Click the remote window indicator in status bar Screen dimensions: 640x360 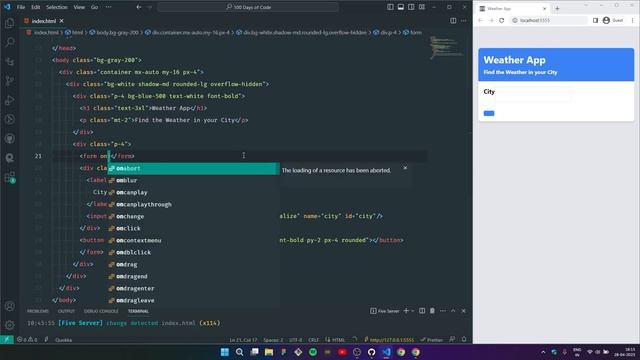tap(7, 340)
